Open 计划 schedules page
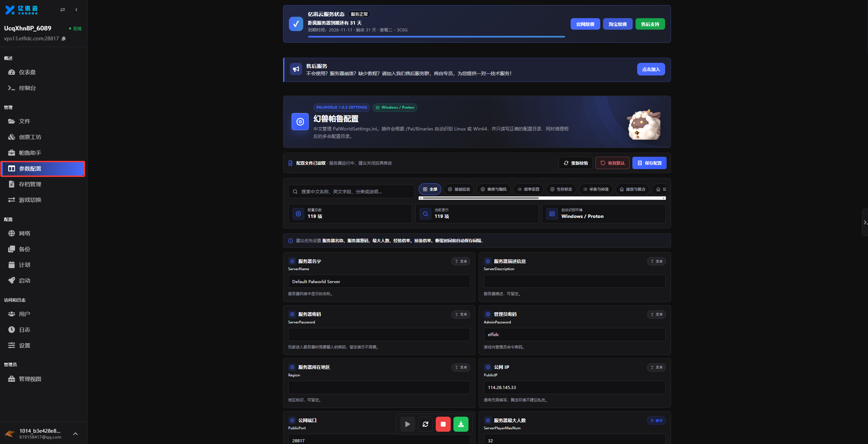Viewport: 868px width, 444px height. click(x=43, y=265)
